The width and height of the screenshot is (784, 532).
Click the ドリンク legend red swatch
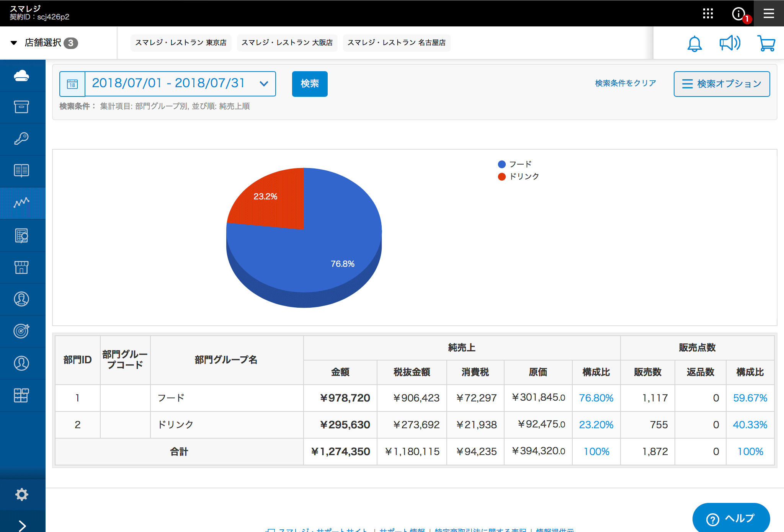(502, 176)
